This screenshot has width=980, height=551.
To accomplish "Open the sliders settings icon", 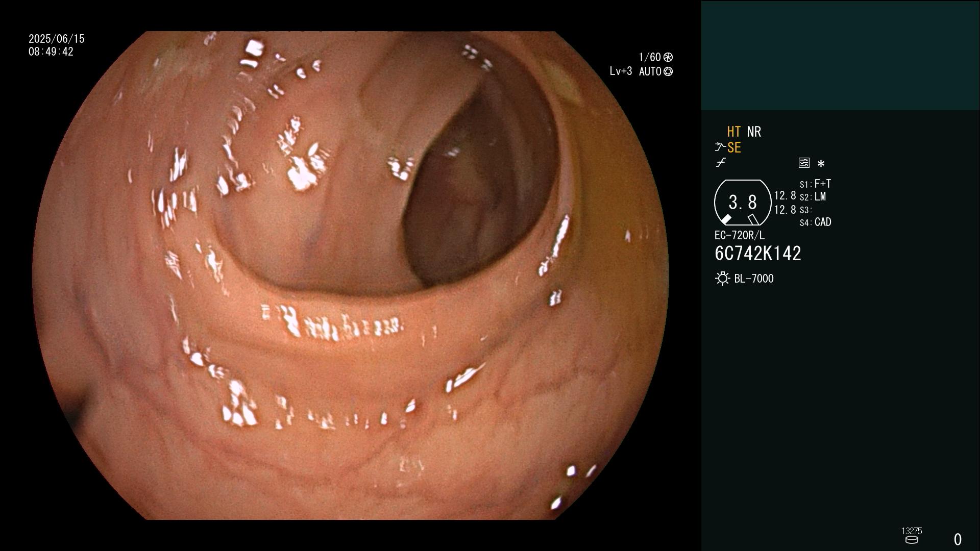I will [804, 163].
